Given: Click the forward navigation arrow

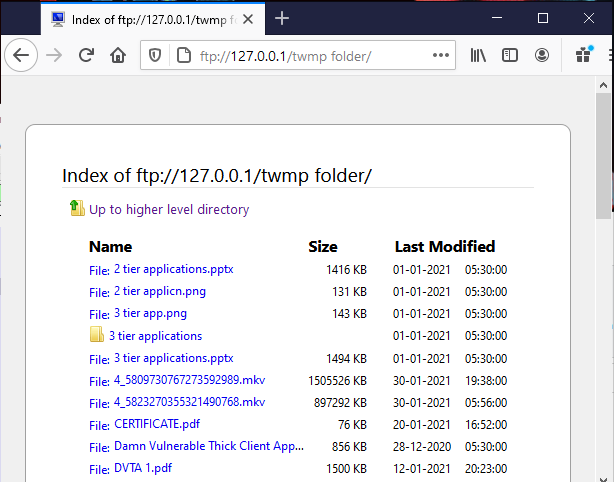Looking at the screenshot, I should click(x=54, y=55).
